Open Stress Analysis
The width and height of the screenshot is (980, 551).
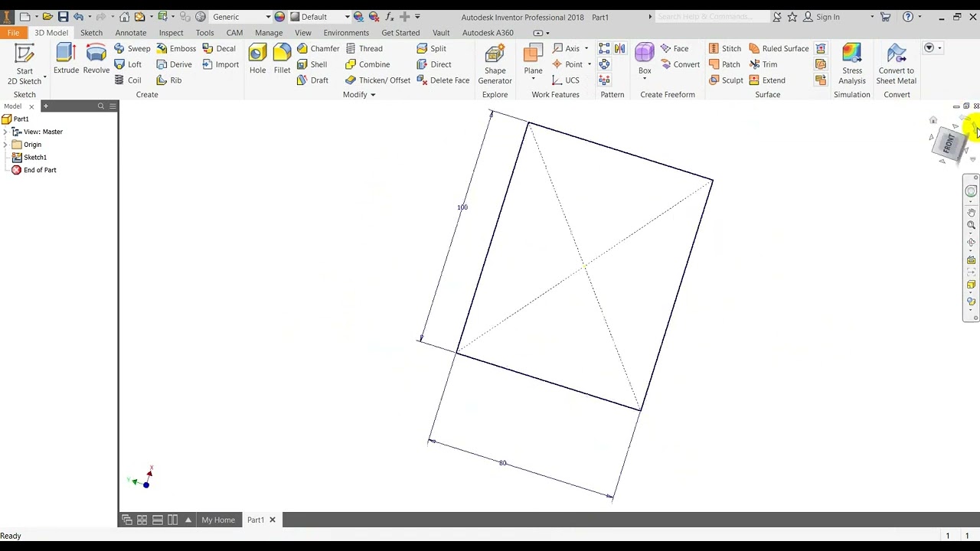(851, 64)
